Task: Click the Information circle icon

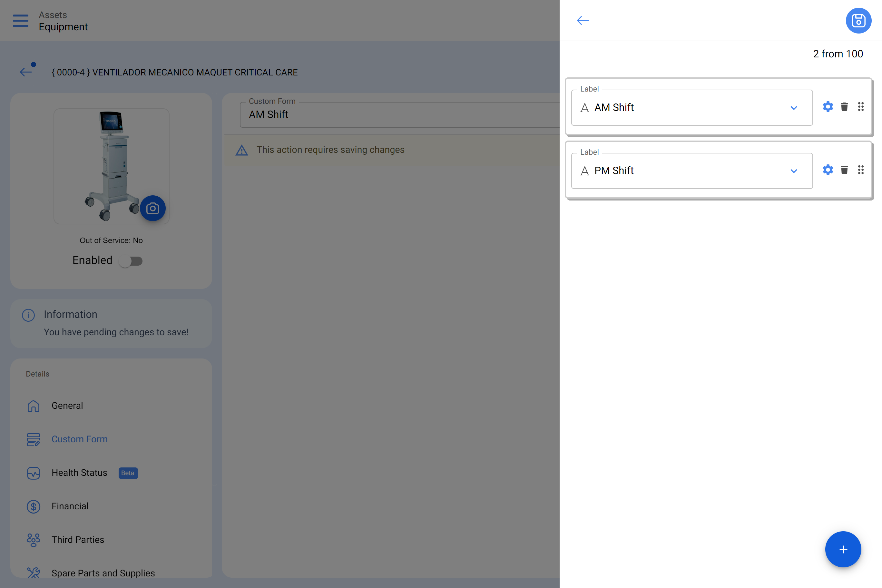Action: [x=28, y=315]
